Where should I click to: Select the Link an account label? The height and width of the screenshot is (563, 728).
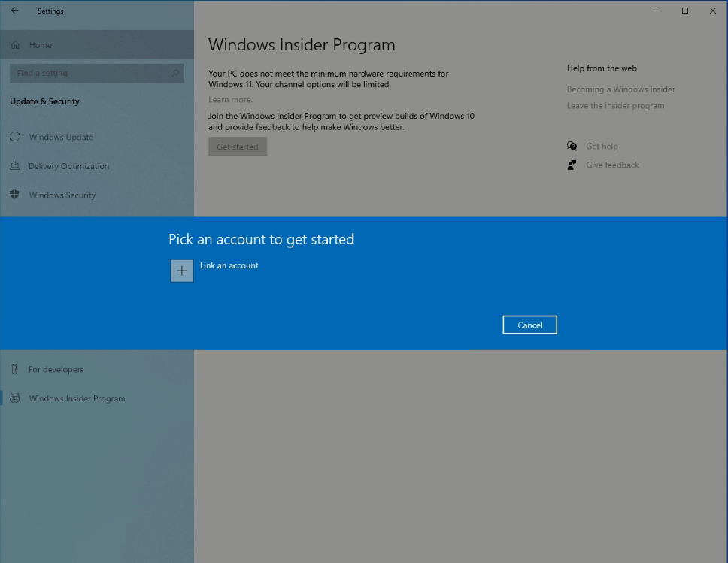229,265
